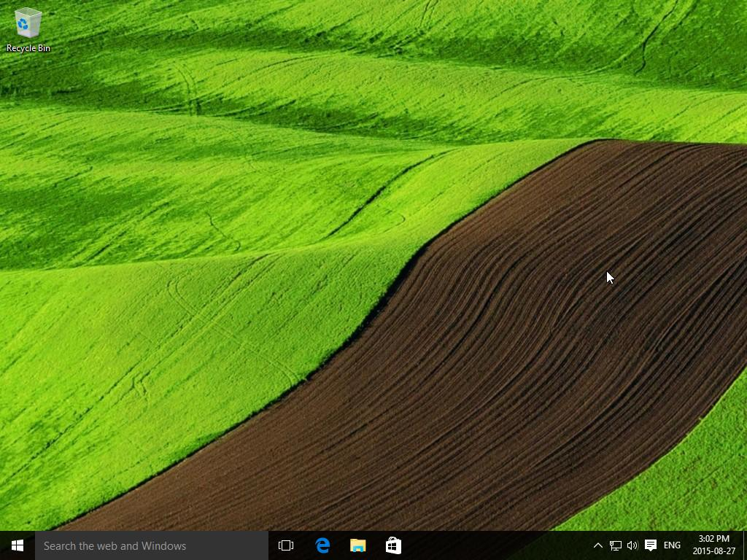Click an empty area of the taskbar
747x560 pixels.
[496, 545]
